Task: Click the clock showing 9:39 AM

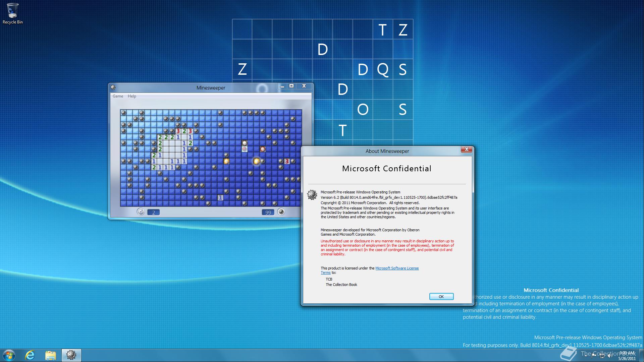Action: click(627, 356)
